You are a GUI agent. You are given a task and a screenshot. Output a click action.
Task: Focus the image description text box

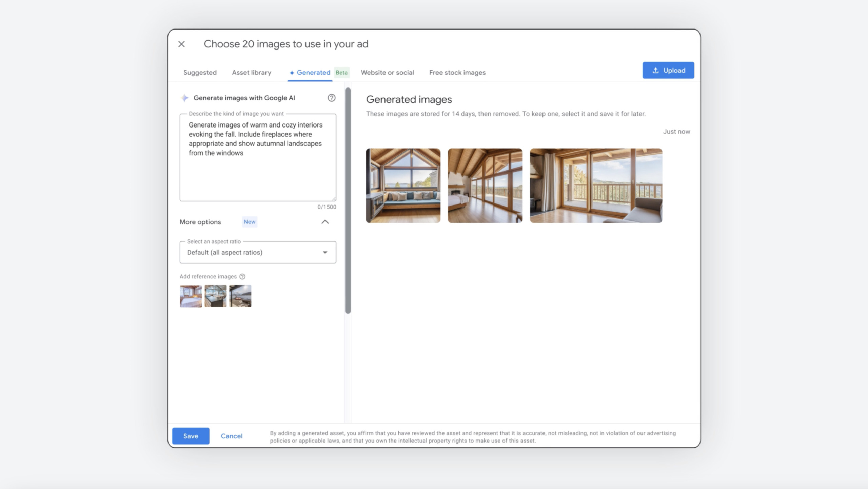coord(258,157)
